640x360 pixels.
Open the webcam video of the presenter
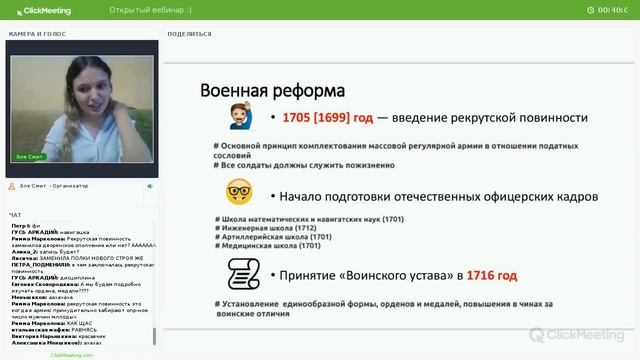click(82, 109)
